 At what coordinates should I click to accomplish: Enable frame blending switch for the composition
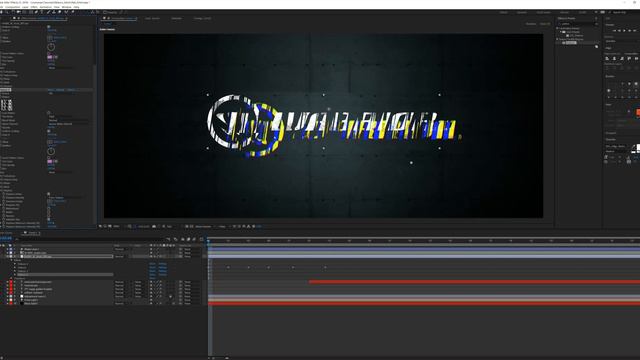188,240
